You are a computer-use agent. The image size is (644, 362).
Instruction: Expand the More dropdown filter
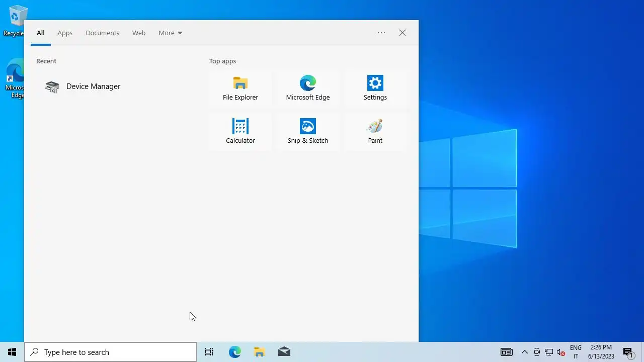171,33
